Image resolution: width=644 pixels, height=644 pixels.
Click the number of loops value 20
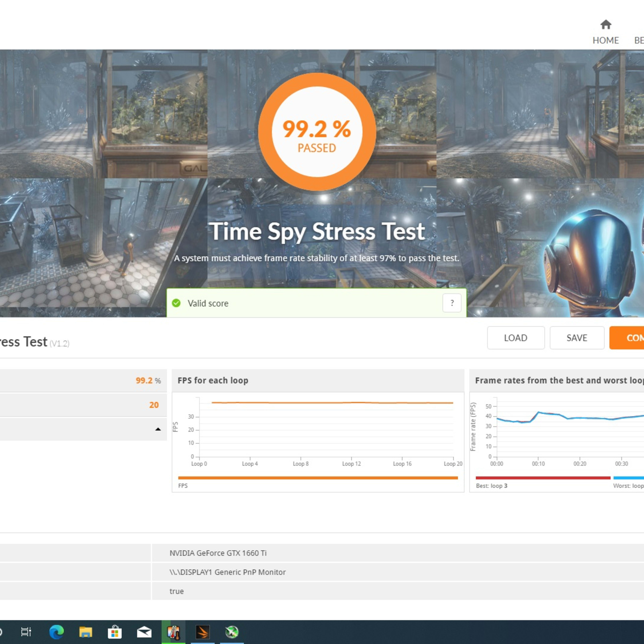point(154,405)
